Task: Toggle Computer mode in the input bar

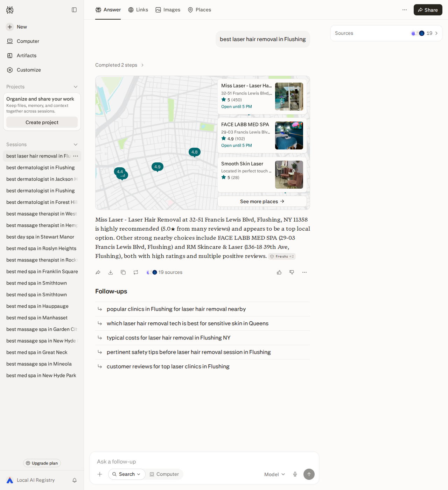Action: pos(164,474)
